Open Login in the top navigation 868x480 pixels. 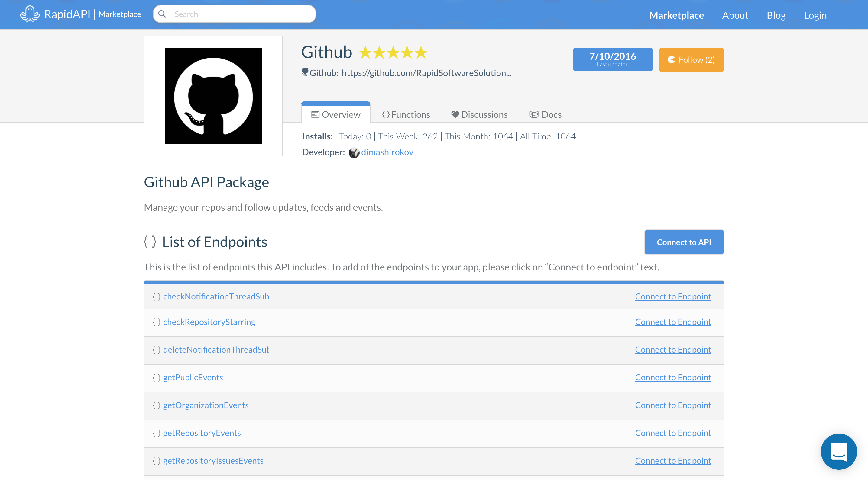click(815, 15)
